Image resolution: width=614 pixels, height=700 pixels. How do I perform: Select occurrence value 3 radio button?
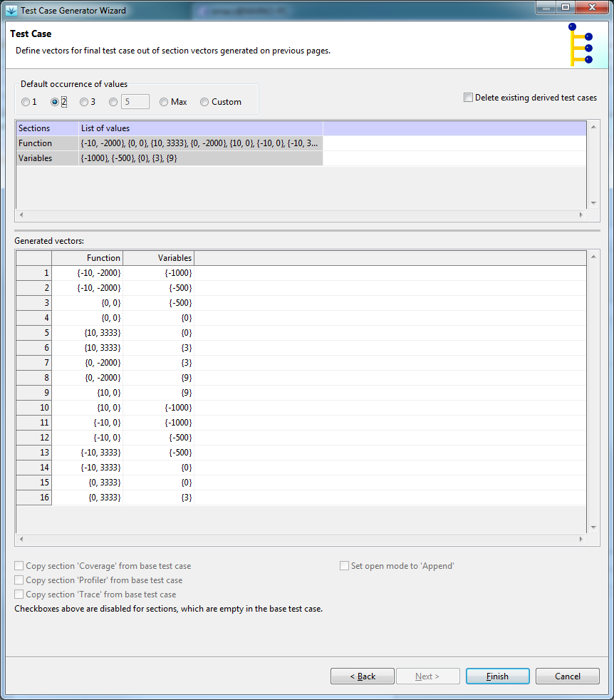(x=84, y=102)
